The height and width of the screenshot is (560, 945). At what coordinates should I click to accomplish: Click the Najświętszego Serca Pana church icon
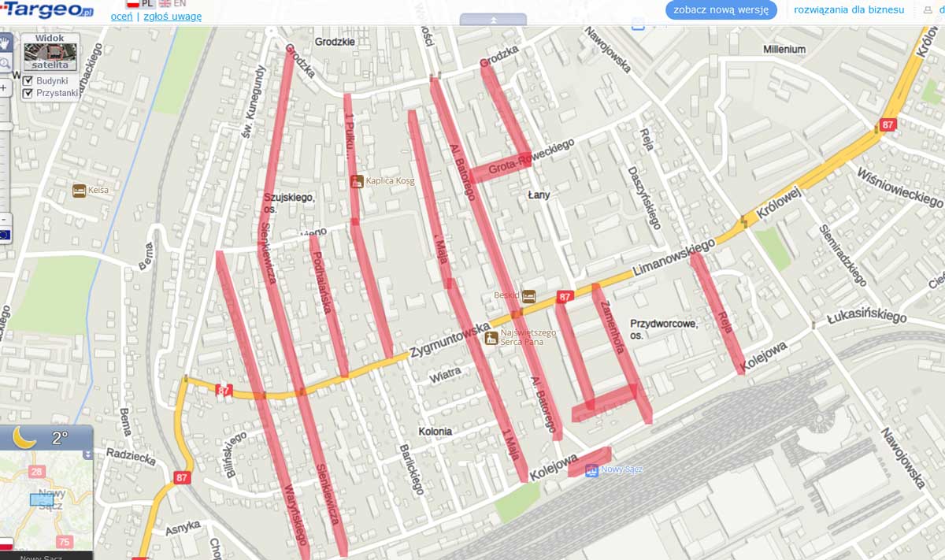point(491,338)
